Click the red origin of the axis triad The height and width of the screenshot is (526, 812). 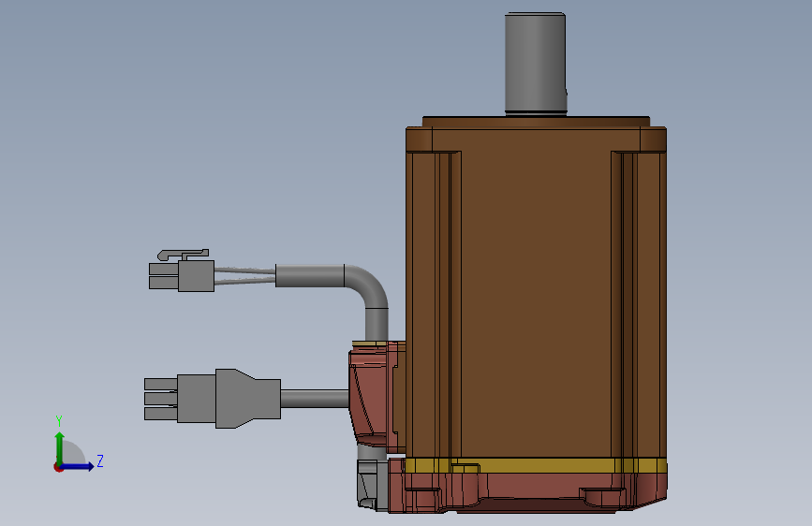click(x=58, y=467)
